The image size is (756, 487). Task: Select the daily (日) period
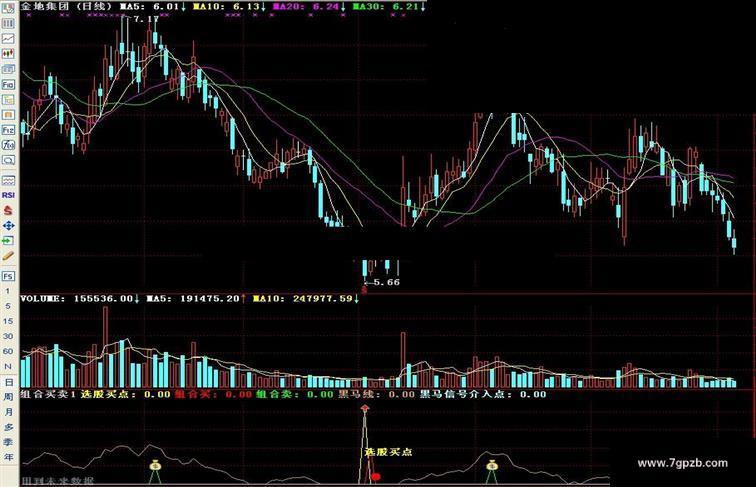[x=8, y=382]
